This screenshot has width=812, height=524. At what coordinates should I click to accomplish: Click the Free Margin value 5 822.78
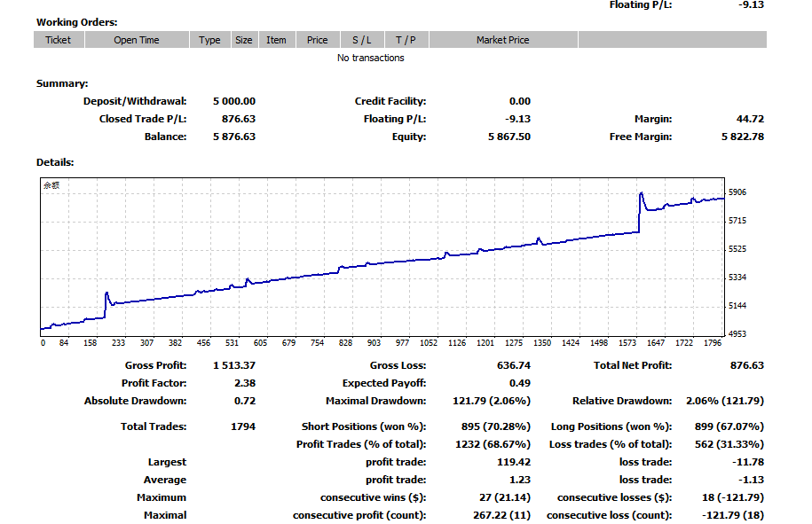tap(742, 137)
